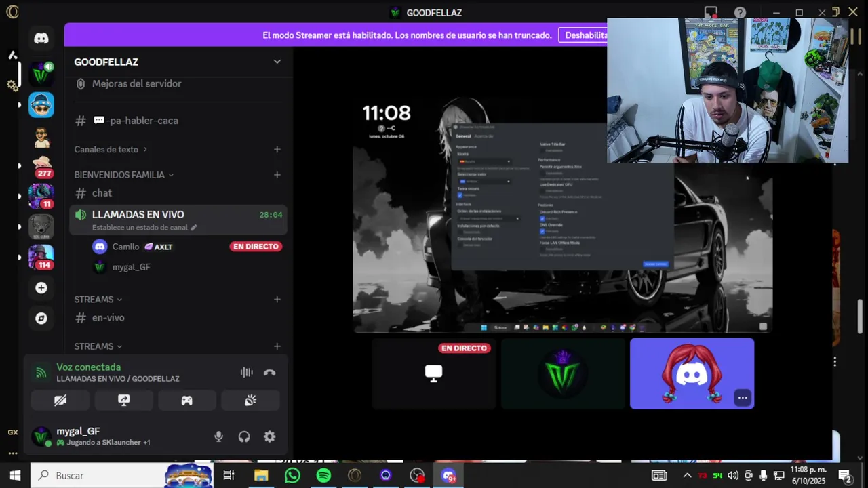
Task: Open Spotify from taskbar
Action: click(x=323, y=475)
